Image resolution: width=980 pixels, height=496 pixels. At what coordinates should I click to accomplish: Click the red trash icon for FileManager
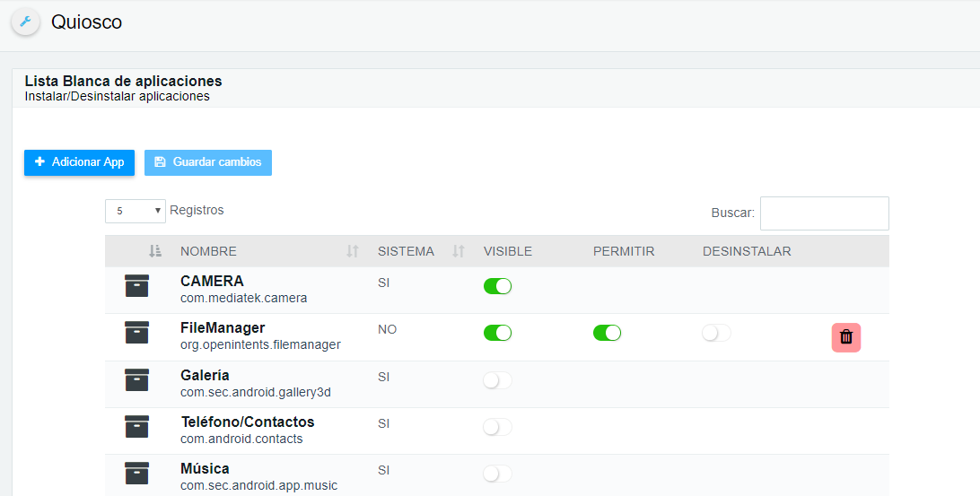click(845, 337)
